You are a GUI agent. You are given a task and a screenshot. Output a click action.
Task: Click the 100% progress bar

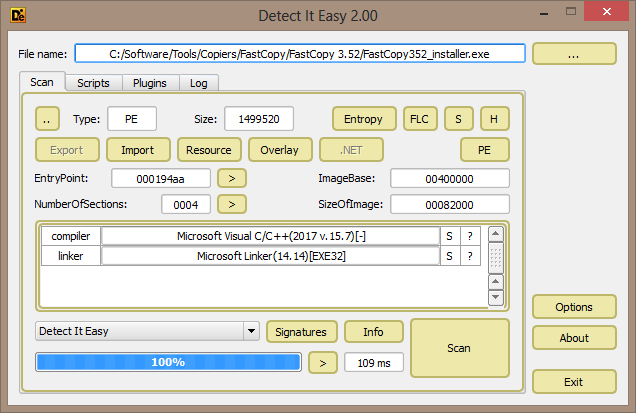(168, 362)
